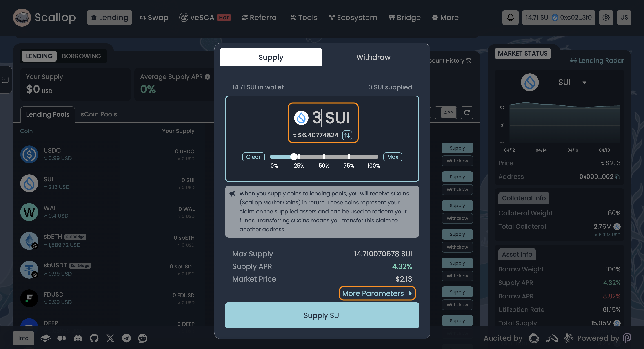Open the US language selector
Image resolution: width=644 pixels, height=349 pixels.
pyautogui.click(x=624, y=18)
